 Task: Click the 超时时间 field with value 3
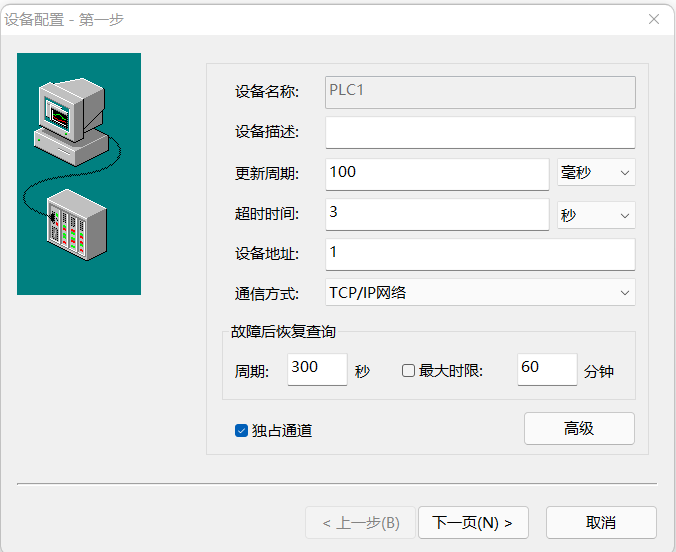pos(437,214)
